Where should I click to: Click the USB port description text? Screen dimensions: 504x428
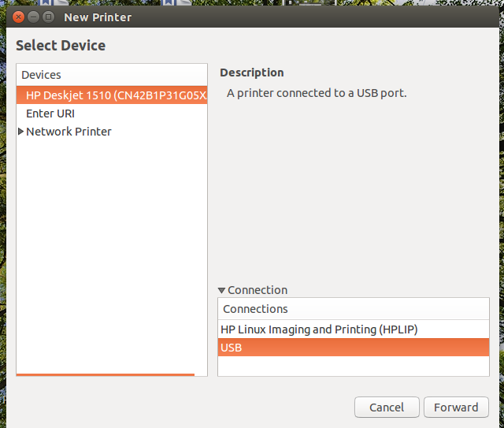point(317,93)
